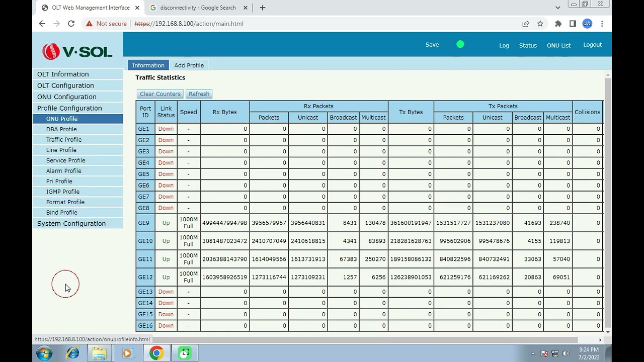The width and height of the screenshot is (644, 362).
Task: Expand OLT Configuration menu
Action: pyautogui.click(x=78, y=85)
